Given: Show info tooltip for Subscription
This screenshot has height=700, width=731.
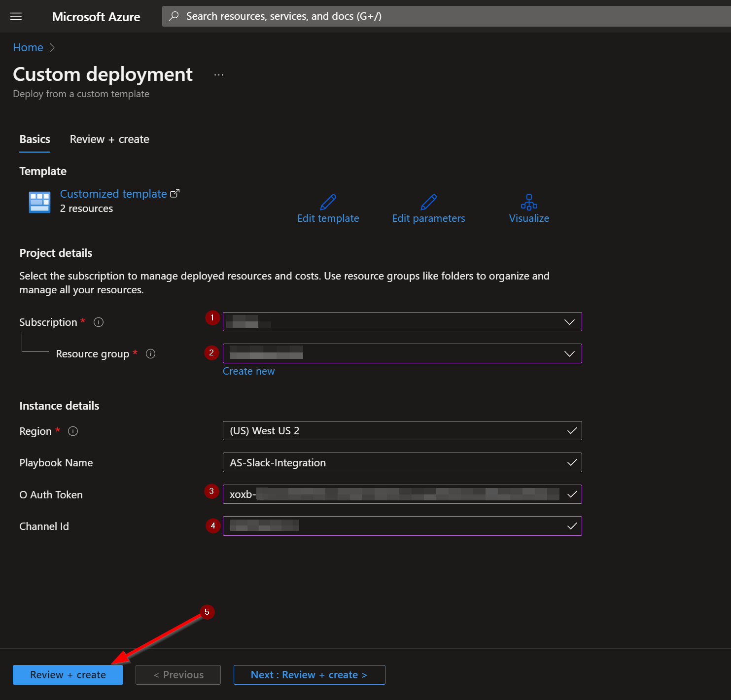Looking at the screenshot, I should pos(99,322).
